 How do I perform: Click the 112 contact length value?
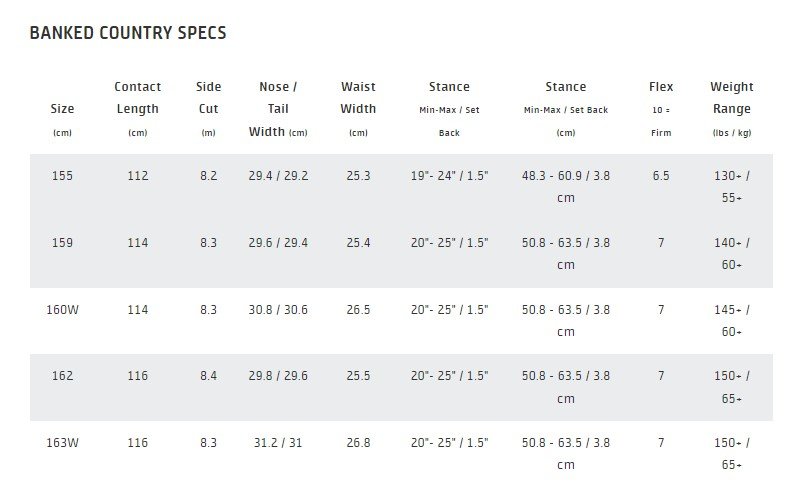click(138, 176)
